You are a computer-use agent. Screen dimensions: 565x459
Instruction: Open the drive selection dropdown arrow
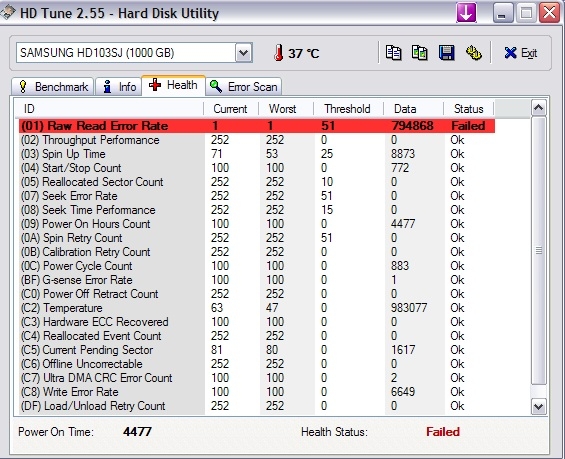click(244, 53)
